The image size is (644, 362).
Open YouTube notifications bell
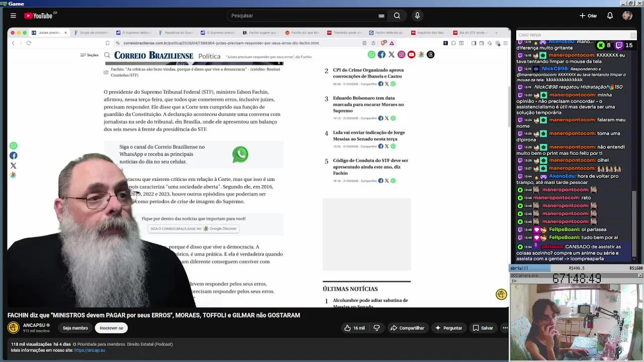610,16
